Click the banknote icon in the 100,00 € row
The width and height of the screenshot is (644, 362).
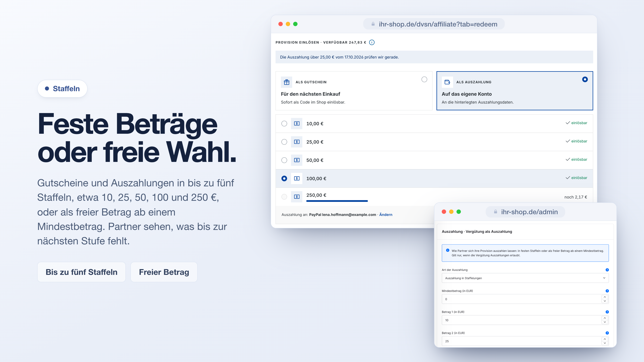click(x=297, y=178)
